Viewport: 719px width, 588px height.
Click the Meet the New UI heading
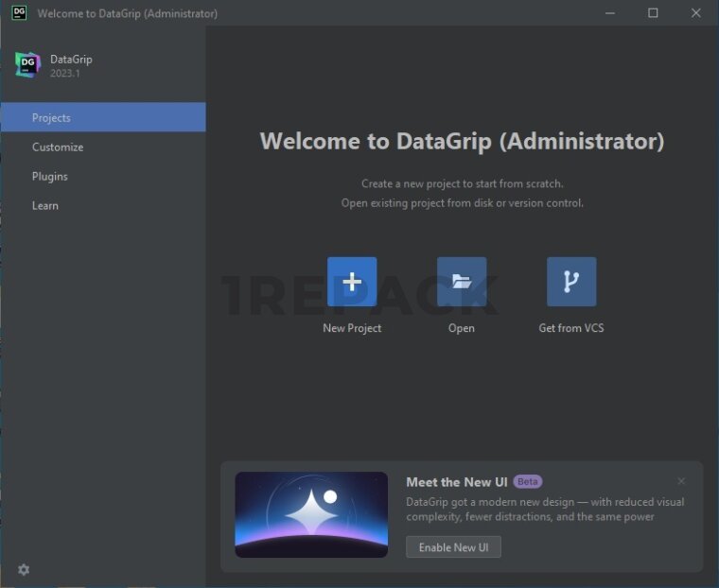457,482
